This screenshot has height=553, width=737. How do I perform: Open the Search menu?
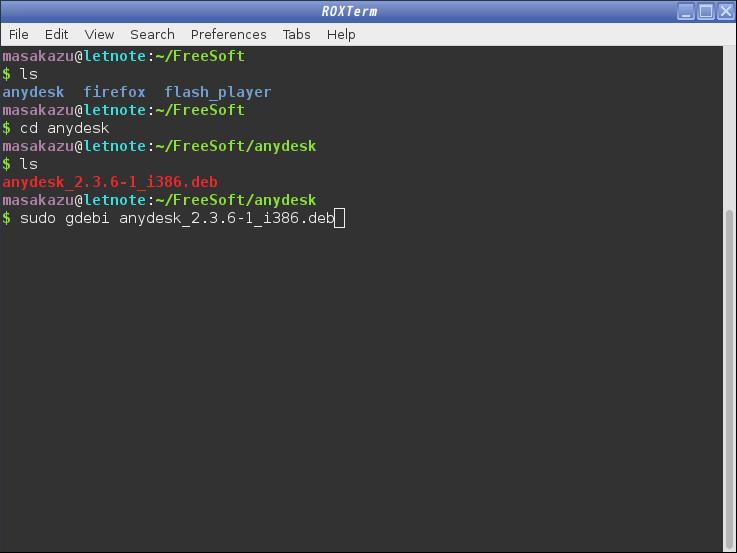point(152,34)
